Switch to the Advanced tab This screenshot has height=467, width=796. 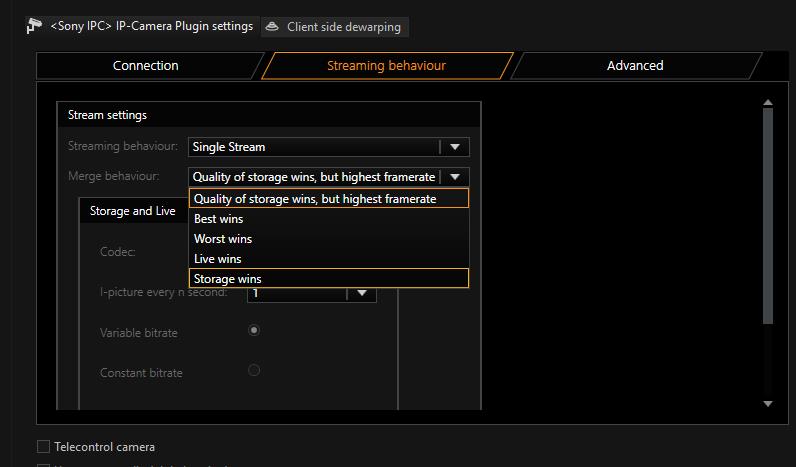coord(634,66)
